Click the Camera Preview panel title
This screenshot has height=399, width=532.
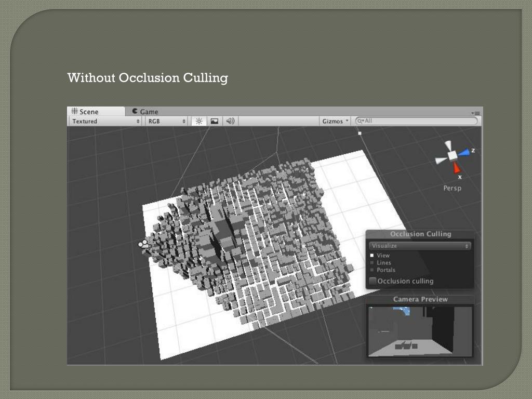(x=420, y=299)
